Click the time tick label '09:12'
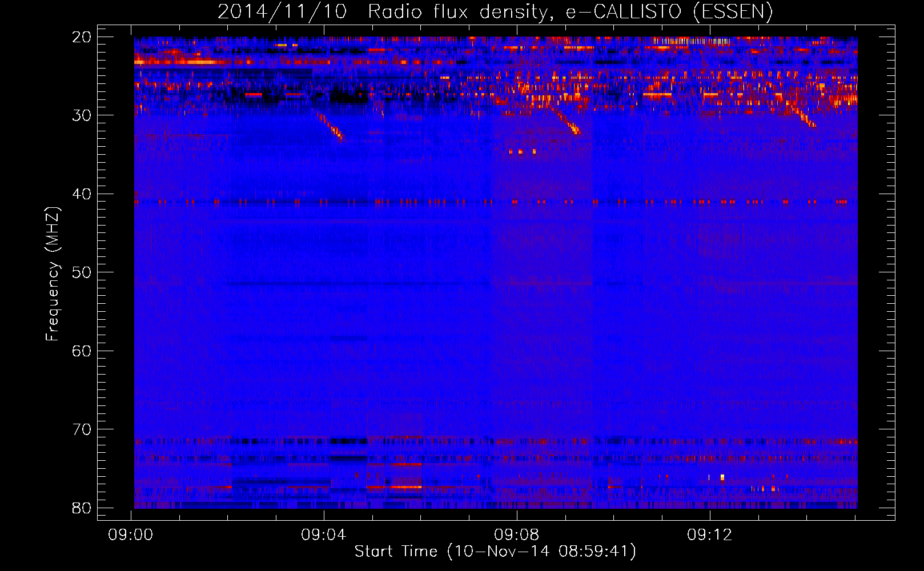Image resolution: width=924 pixels, height=571 pixels. click(710, 534)
